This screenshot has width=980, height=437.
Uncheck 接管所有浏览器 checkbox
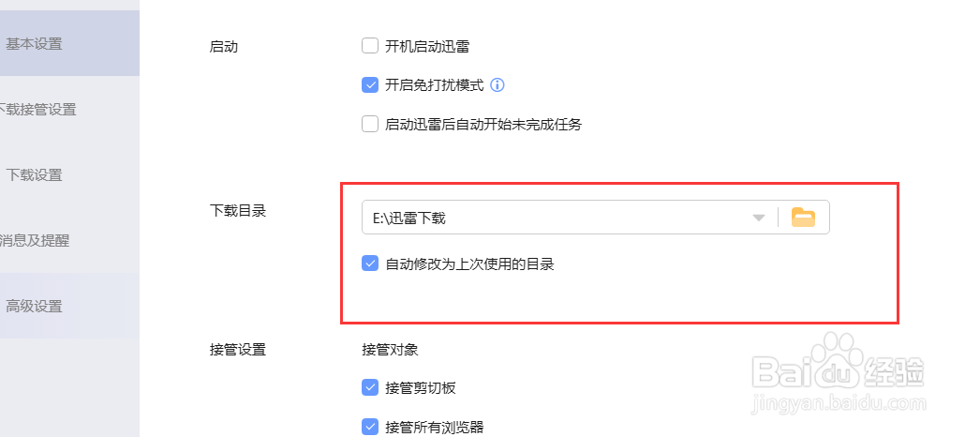(x=370, y=428)
